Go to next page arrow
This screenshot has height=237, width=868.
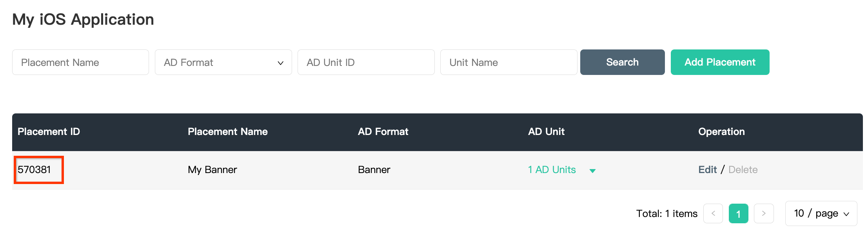pyautogui.click(x=764, y=213)
